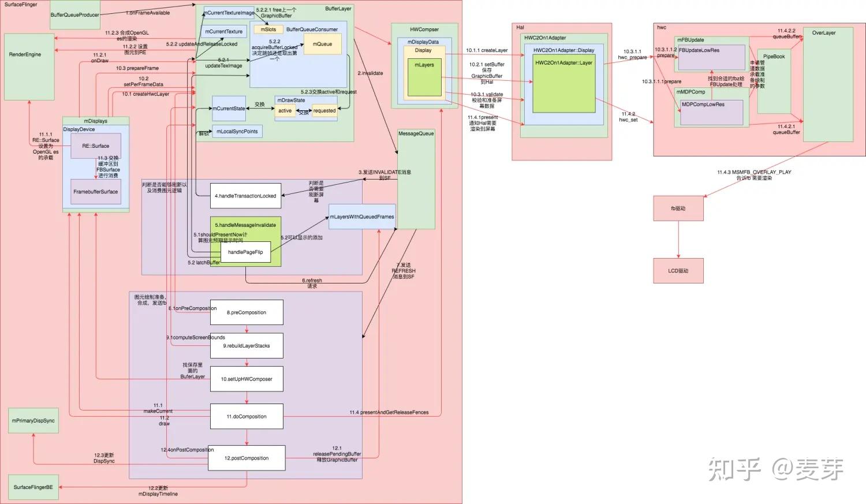Click the mLocalSyncPoints node
The height and width of the screenshot is (504, 866).
point(237,132)
